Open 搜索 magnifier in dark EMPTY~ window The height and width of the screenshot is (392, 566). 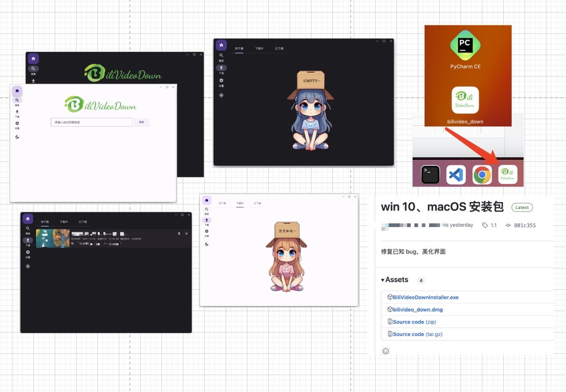[x=221, y=56]
